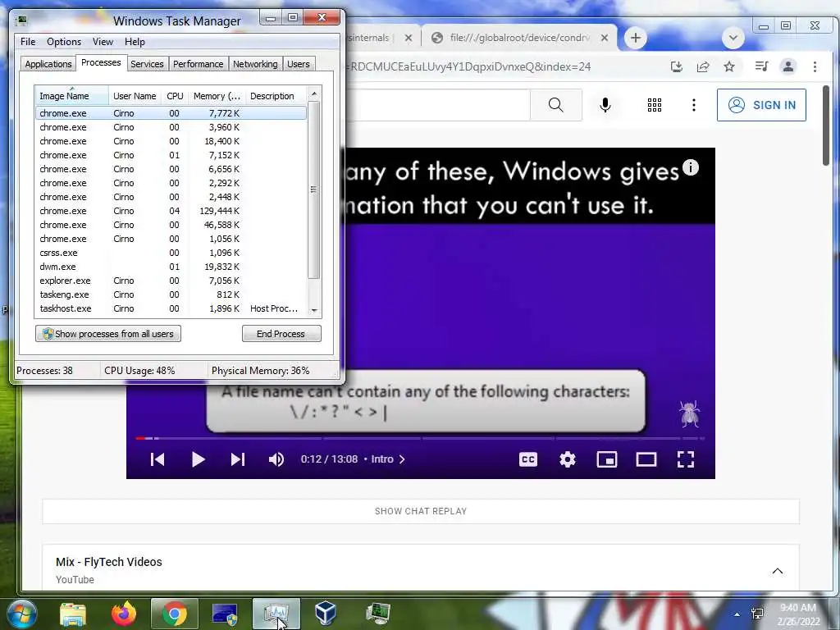
Task: Click the SIGN IN button
Action: 761,105
